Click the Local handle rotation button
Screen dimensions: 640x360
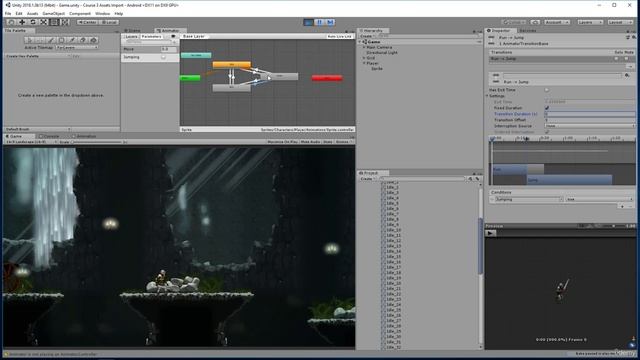(x=109, y=22)
